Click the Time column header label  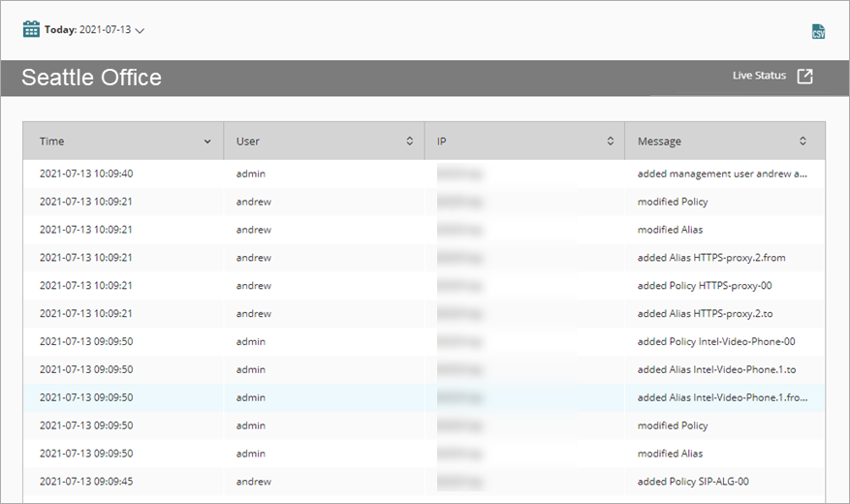click(52, 142)
